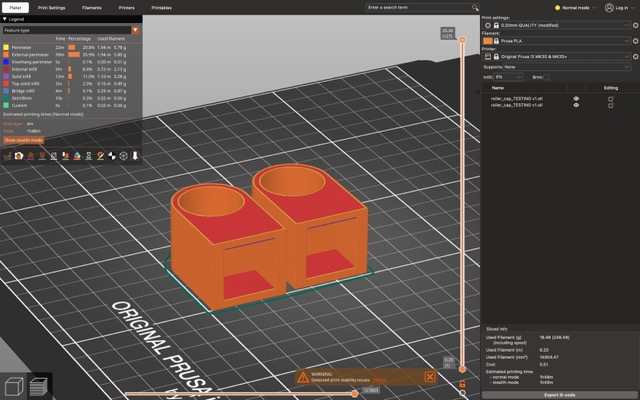Click the top handle of vertical layer slider
640x400 pixels.
[x=462, y=40]
